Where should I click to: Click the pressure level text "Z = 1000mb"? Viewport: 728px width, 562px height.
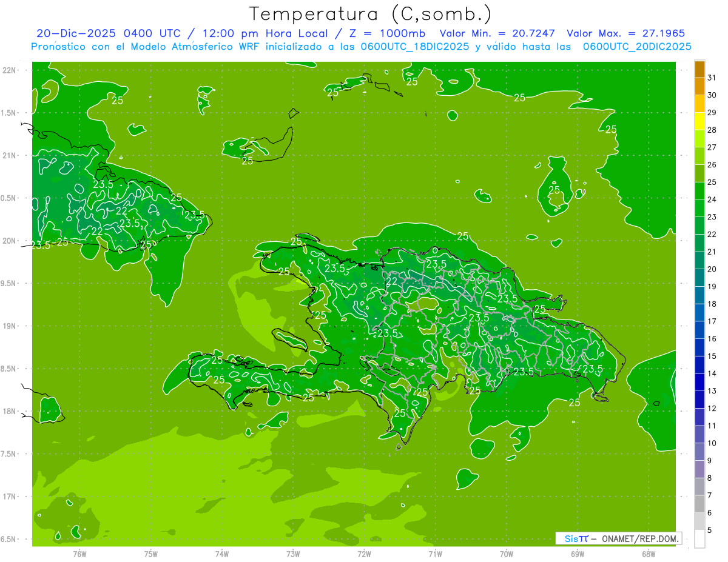(385, 33)
